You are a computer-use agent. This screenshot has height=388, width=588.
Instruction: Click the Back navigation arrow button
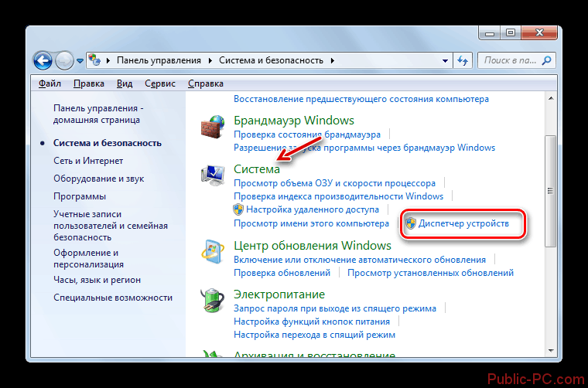[43, 60]
